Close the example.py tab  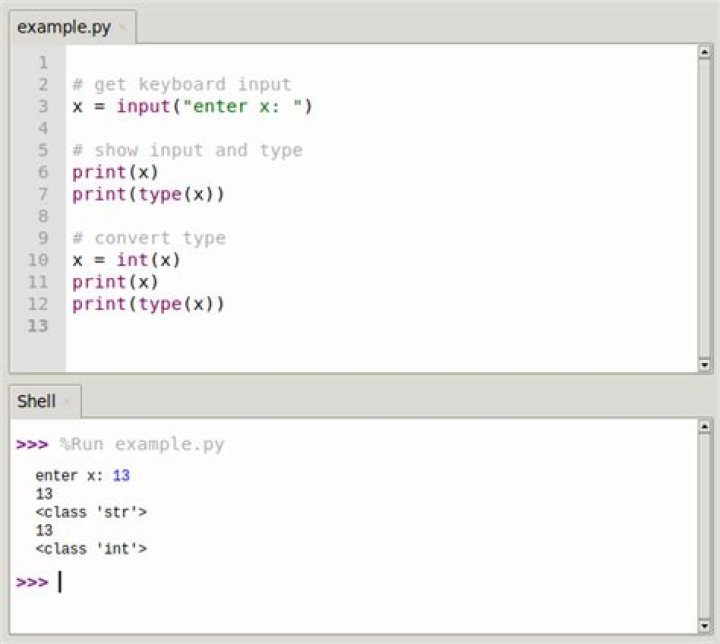coord(123,28)
